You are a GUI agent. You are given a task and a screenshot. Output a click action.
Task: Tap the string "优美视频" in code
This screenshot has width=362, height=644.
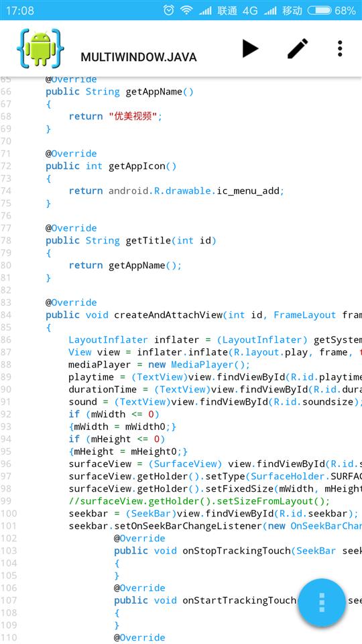coord(133,116)
